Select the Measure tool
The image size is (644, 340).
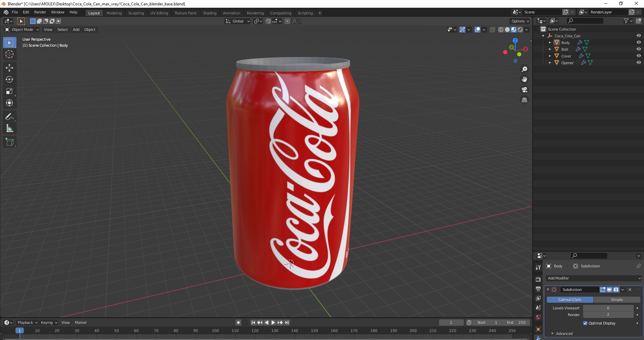(9, 129)
